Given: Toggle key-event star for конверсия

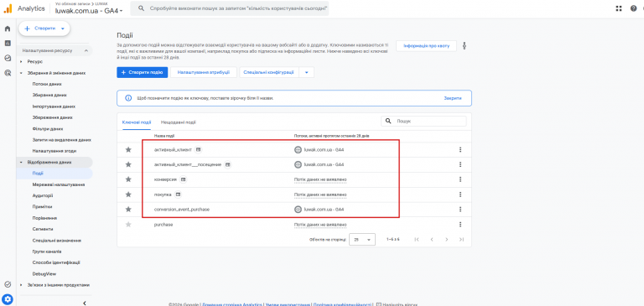Looking at the screenshot, I should [128, 179].
